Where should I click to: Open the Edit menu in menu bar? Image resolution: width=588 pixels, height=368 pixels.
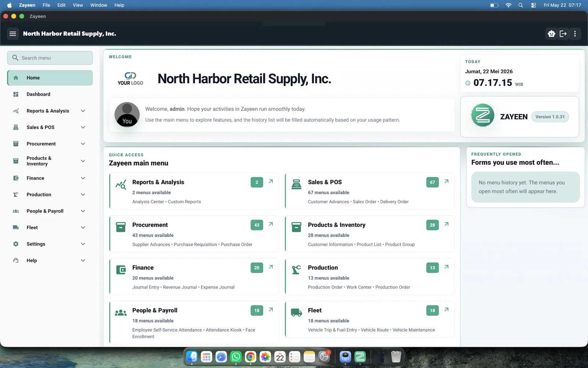point(61,5)
